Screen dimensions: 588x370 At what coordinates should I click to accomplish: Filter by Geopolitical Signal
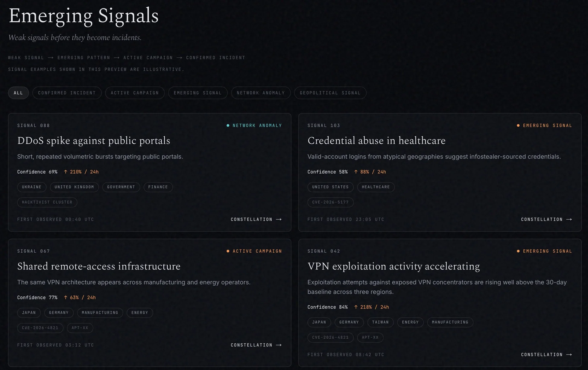point(330,93)
